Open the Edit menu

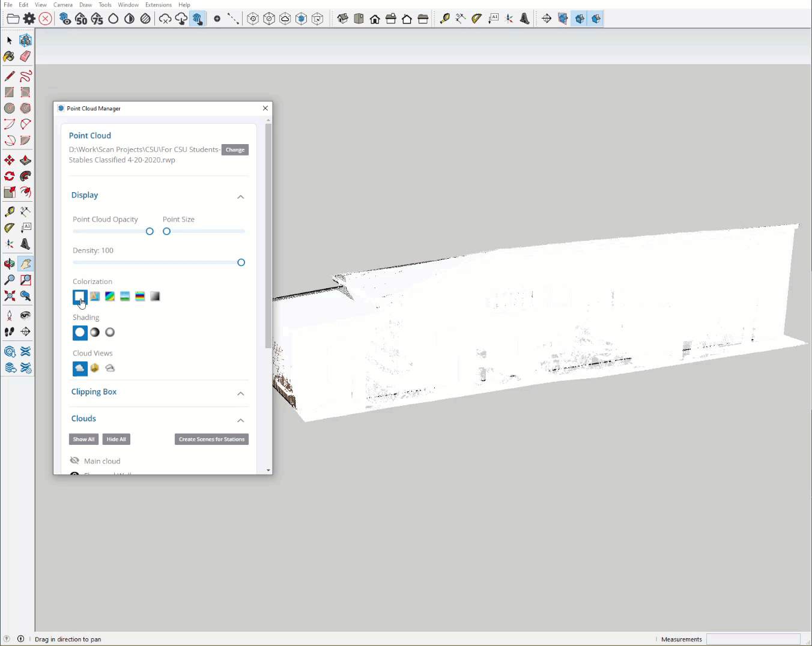[23, 5]
